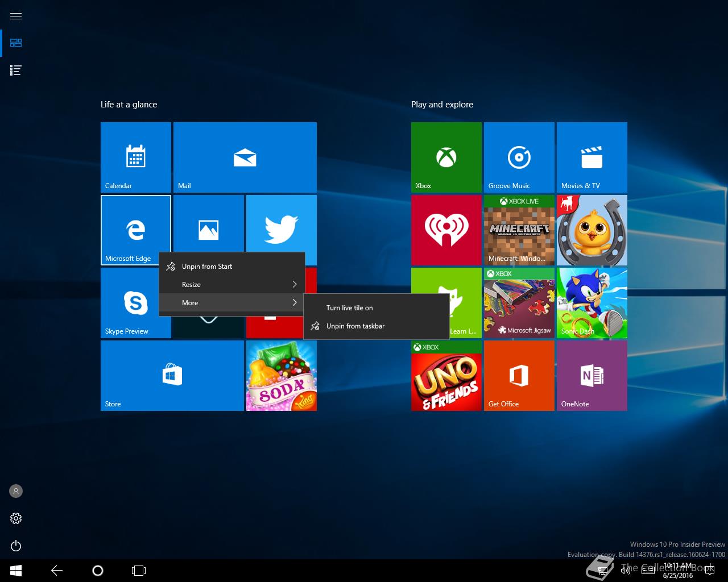This screenshot has width=728, height=582.
Task: Choose Turn live tile on
Action: (x=377, y=307)
